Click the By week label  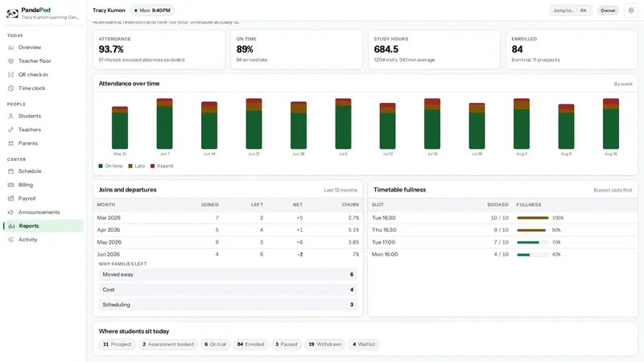point(623,84)
